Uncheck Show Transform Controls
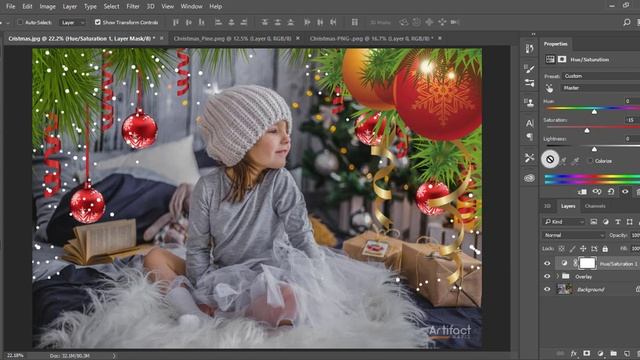640x360 pixels. (x=98, y=22)
